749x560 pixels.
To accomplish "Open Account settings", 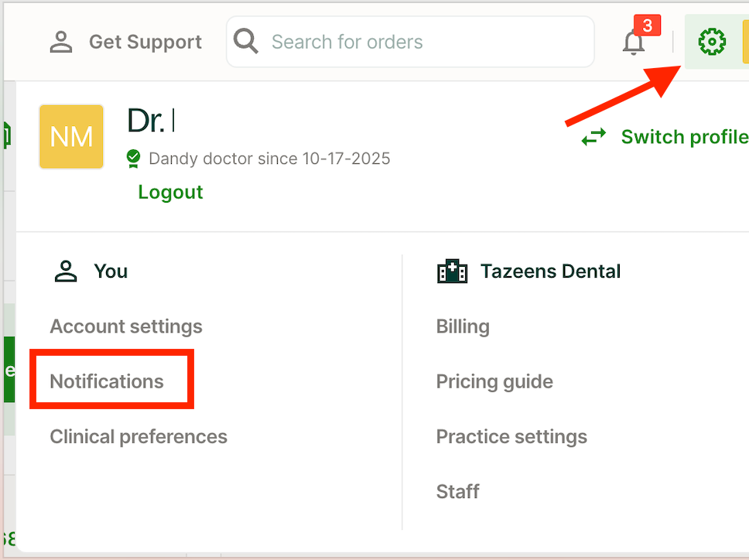I will coord(126,326).
